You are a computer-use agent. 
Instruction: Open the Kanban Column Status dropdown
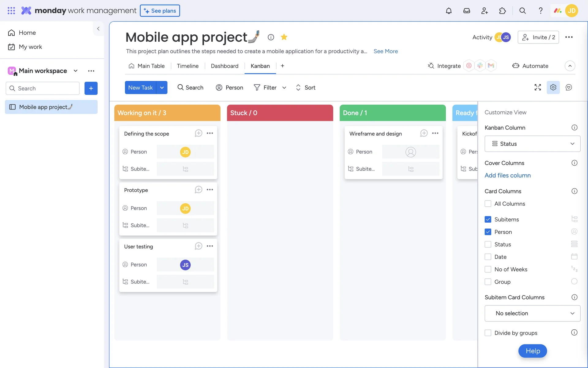532,144
